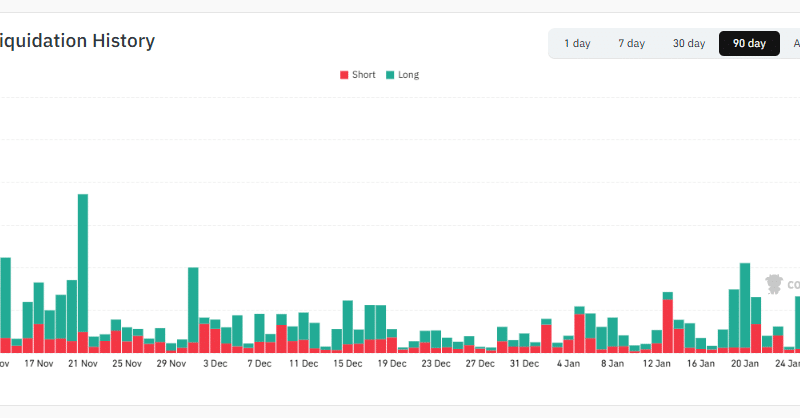Click the 4 Jan x-axis date label
Screen dimensions: 800x418
click(568, 364)
